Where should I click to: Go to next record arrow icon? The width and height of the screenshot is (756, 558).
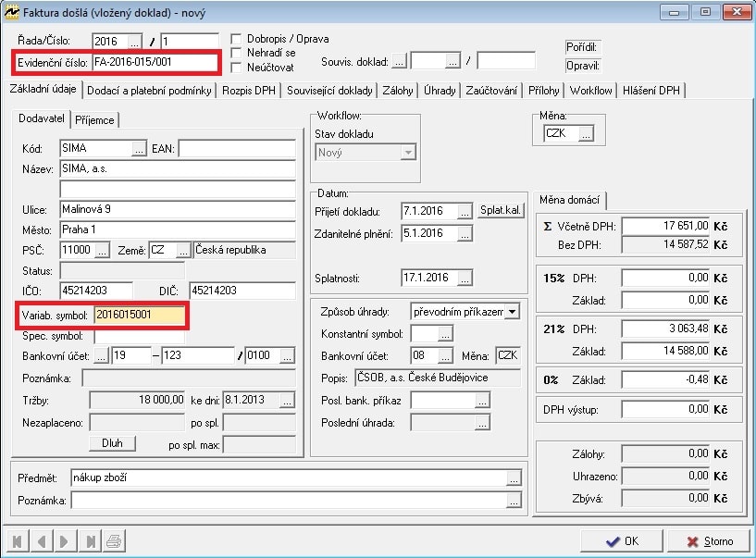64,541
